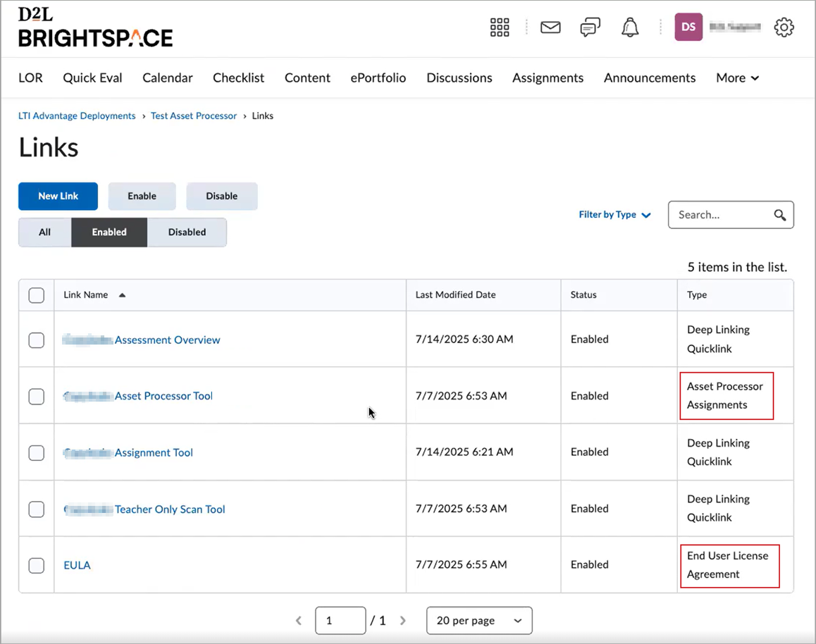The height and width of the screenshot is (644, 816).
Task: Open LTI Advantage Deployments breadcrumb link
Action: click(77, 116)
